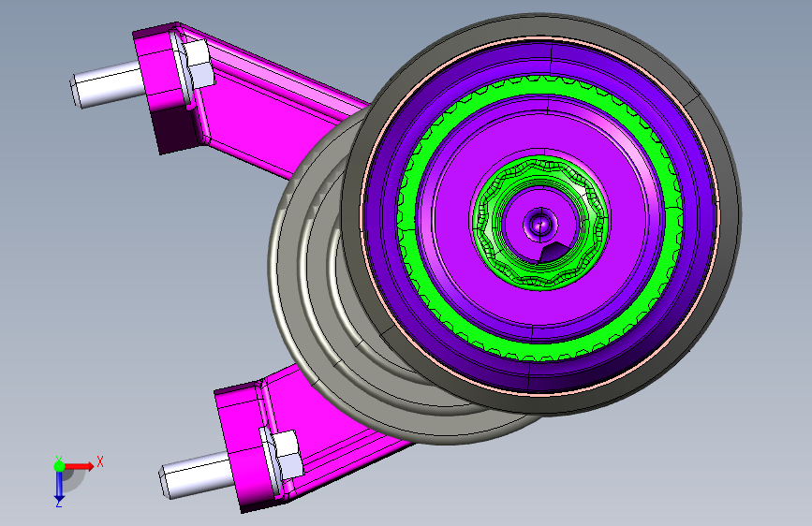Select the dark keyway notch in the hub center
Screen dimensions: 812x526
point(555,252)
